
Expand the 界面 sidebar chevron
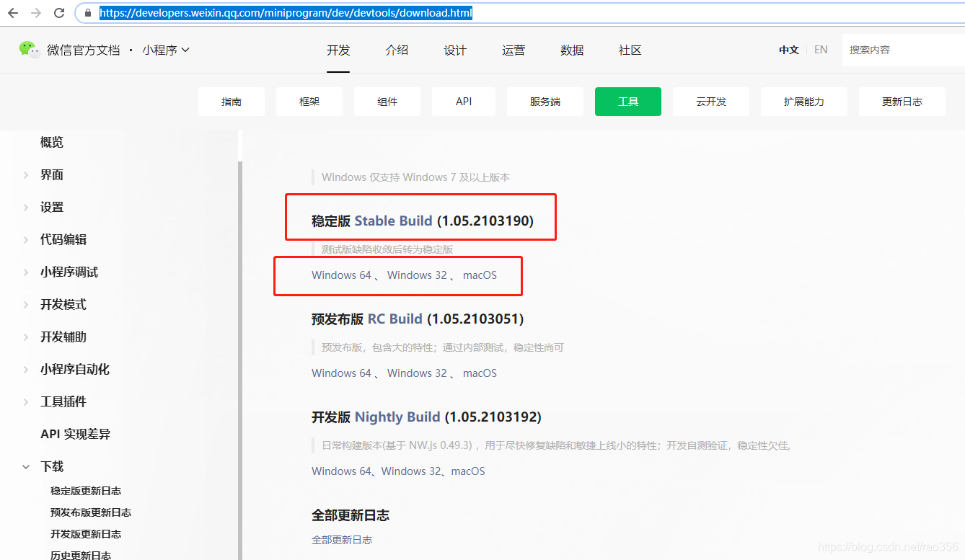[x=26, y=175]
